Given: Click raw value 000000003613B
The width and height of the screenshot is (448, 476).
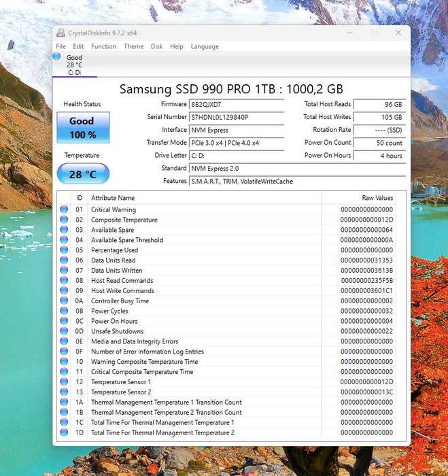Looking at the screenshot, I should 366,270.
